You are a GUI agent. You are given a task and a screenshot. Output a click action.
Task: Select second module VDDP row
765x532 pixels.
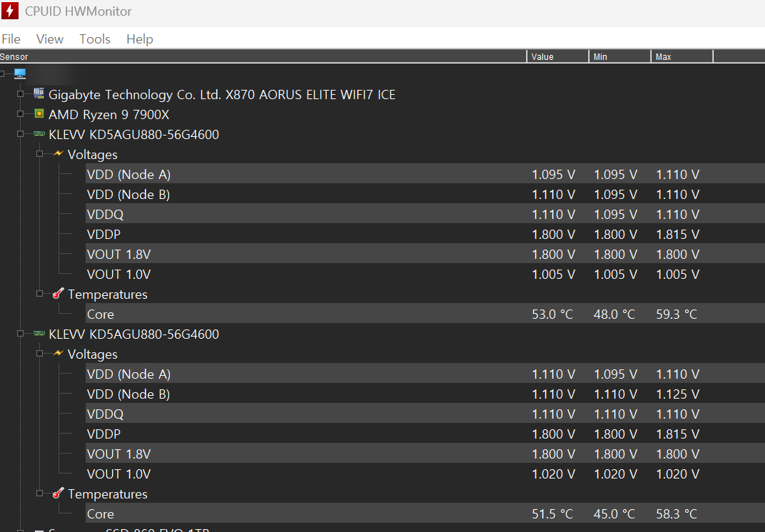[425, 434]
